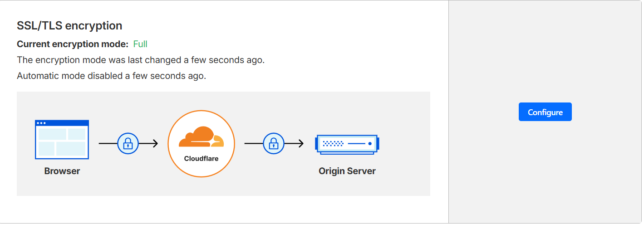Click the Configure button
Image resolution: width=644 pixels, height=229 pixels.
pos(545,112)
